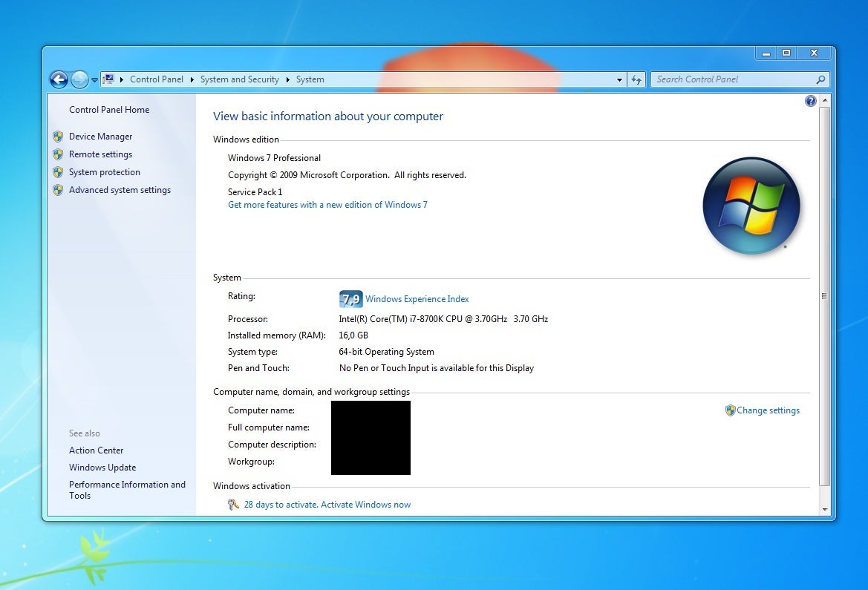Click Activate Windows now link

coord(366,505)
